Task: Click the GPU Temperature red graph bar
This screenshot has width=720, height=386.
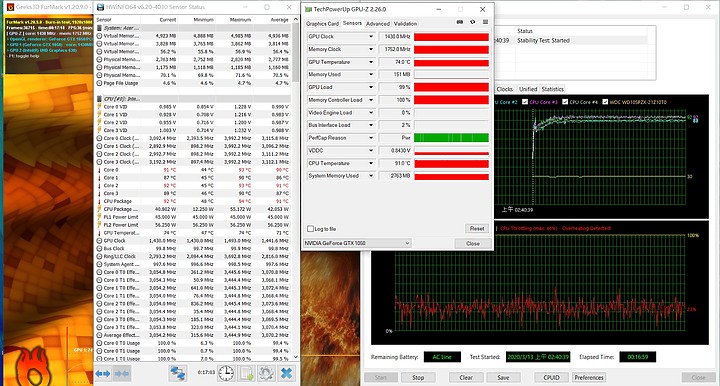Action: (x=451, y=62)
